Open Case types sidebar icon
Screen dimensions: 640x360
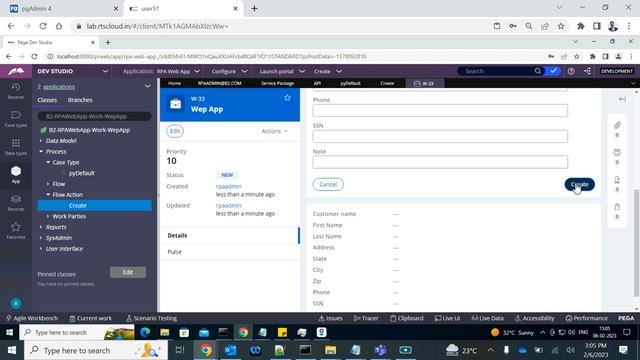pos(16,119)
